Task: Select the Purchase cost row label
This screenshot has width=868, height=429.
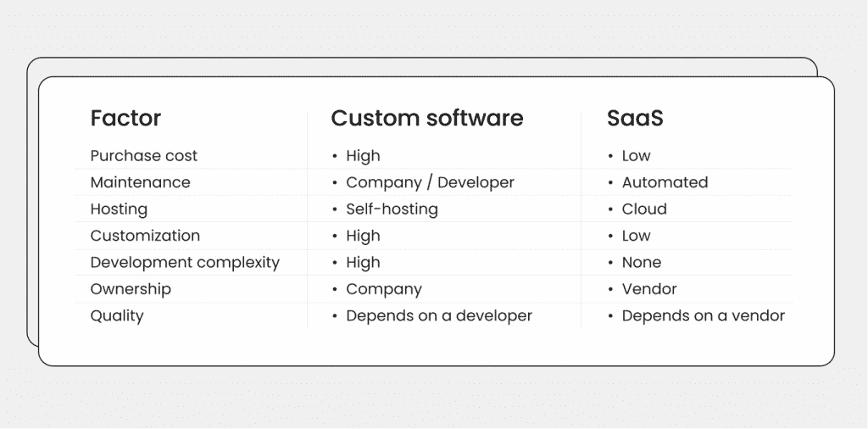Action: click(143, 156)
